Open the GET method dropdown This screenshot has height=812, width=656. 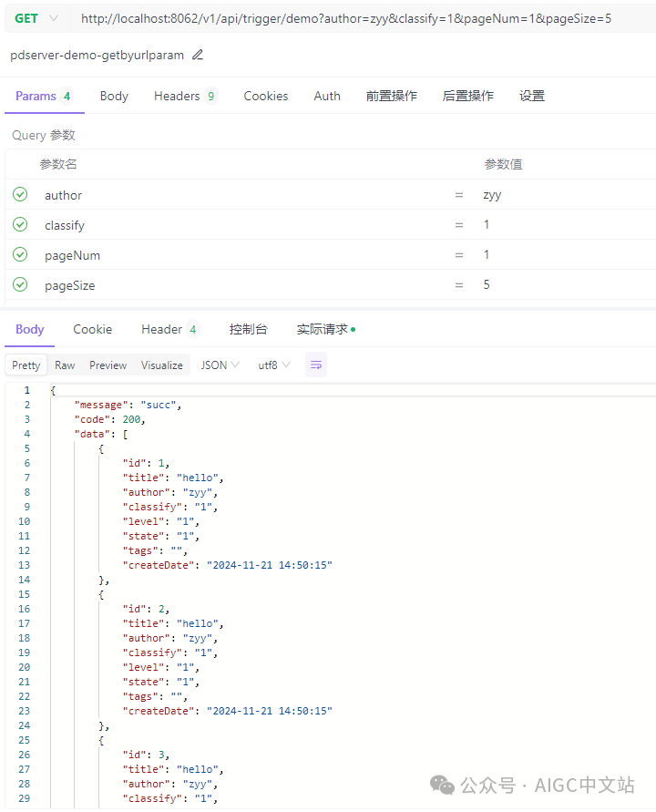click(36, 18)
